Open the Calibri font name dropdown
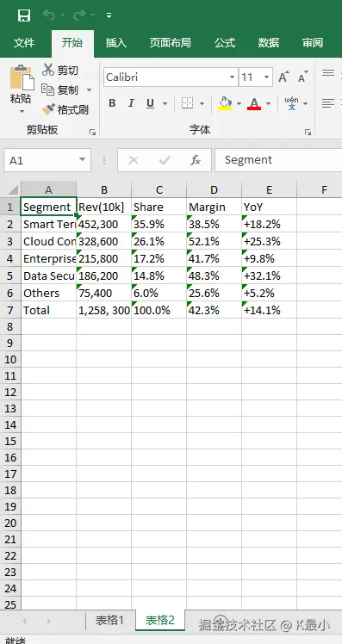 pos(233,77)
